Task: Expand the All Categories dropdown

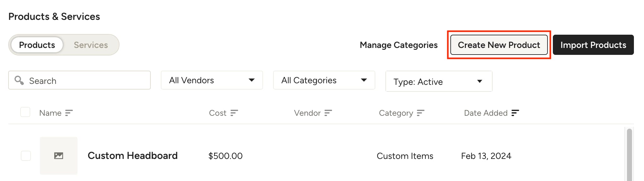Action: click(x=324, y=80)
